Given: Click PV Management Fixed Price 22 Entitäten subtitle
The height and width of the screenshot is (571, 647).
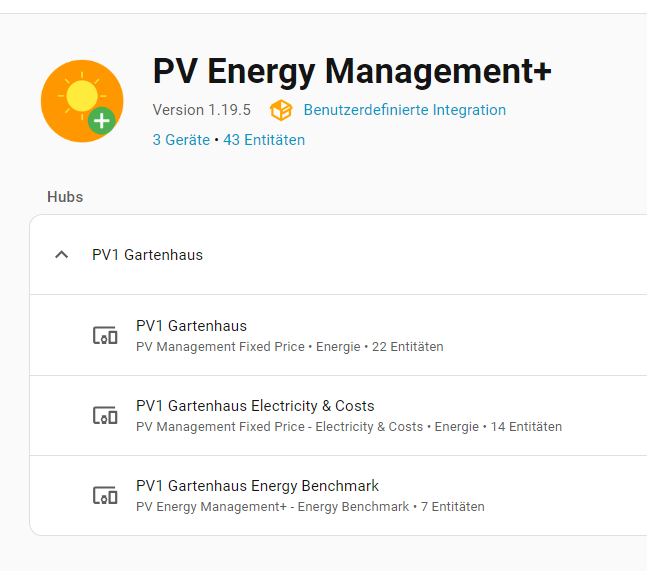Looking at the screenshot, I should coord(289,347).
